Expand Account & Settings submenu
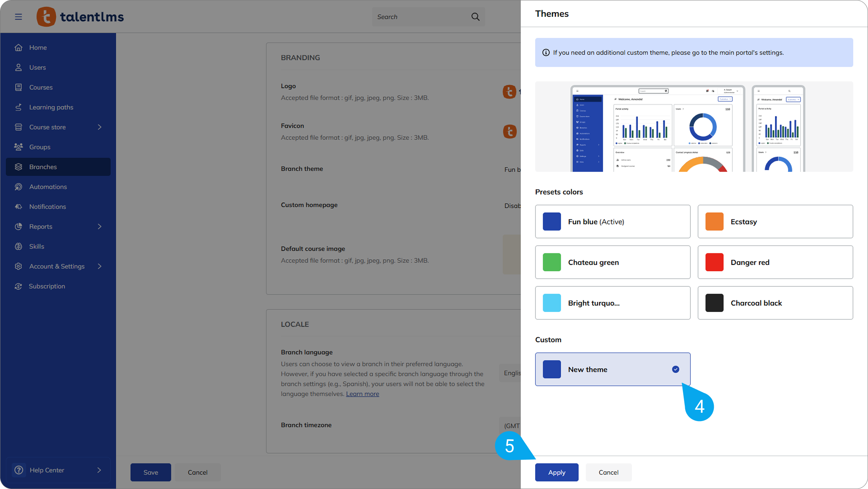 100,266
